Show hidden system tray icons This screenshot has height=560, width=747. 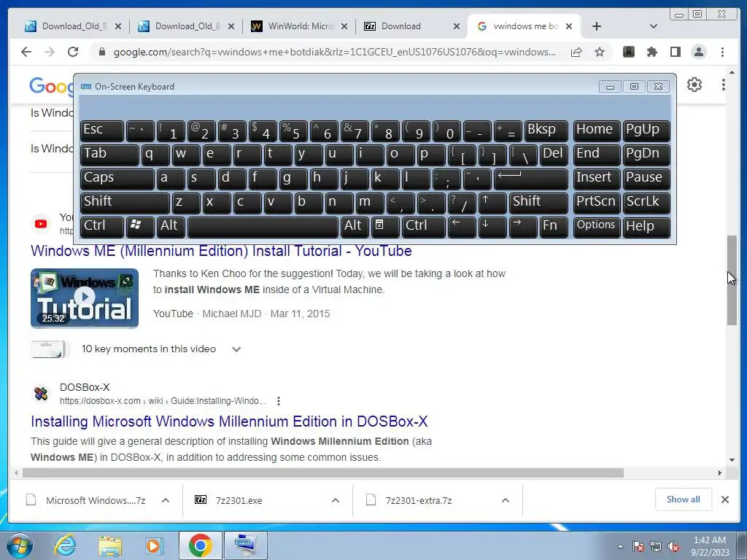pos(620,546)
